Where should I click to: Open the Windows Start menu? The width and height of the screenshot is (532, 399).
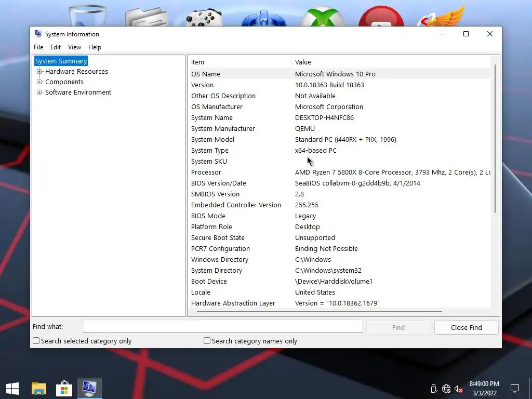tap(12, 389)
